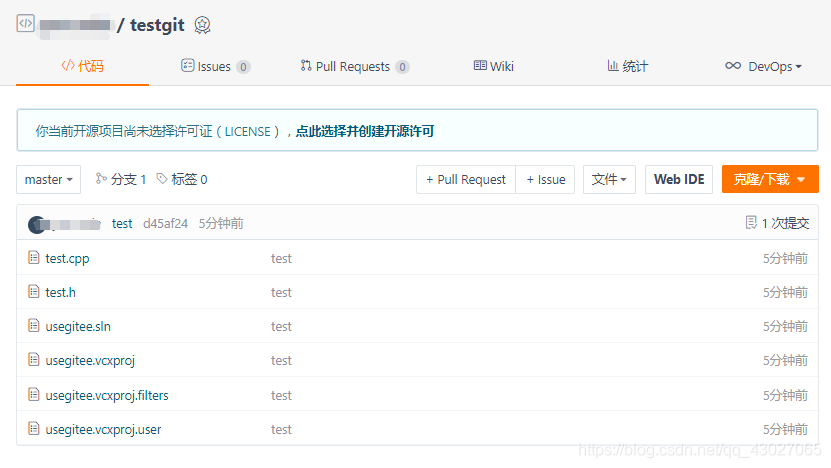Screen dimensions: 831x468
Task: Open the file usegitee.sln
Action: [x=78, y=326]
